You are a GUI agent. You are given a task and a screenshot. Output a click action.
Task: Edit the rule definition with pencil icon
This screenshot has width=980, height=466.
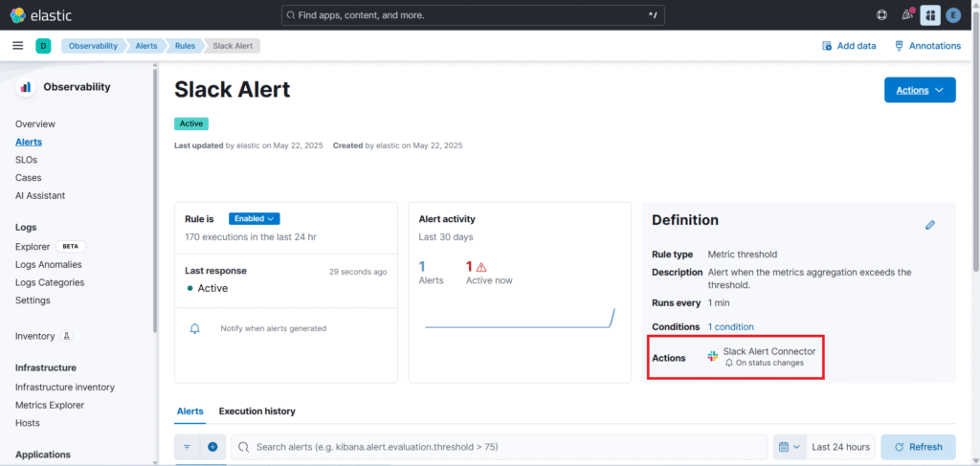click(x=930, y=225)
